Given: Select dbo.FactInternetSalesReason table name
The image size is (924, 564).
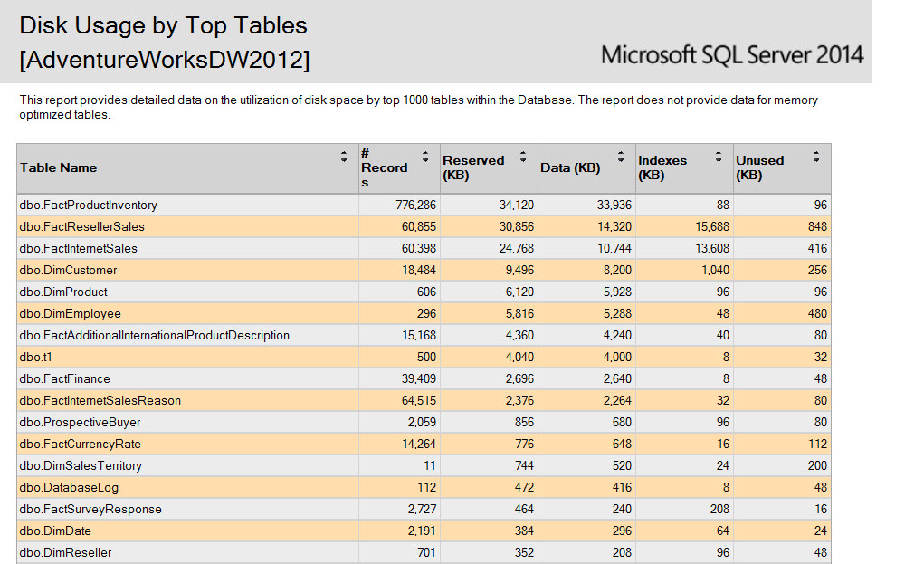Looking at the screenshot, I should click(x=100, y=401).
